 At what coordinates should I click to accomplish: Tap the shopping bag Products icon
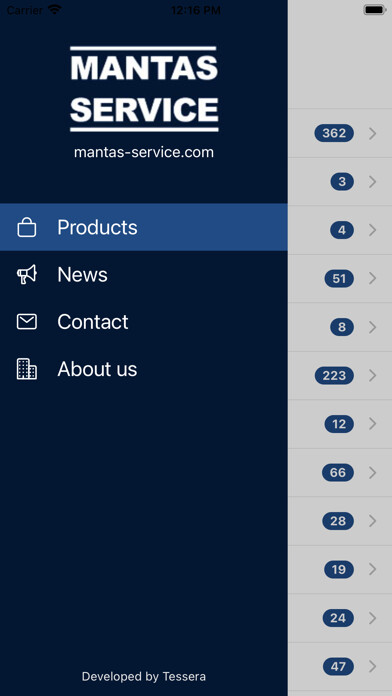point(27,227)
